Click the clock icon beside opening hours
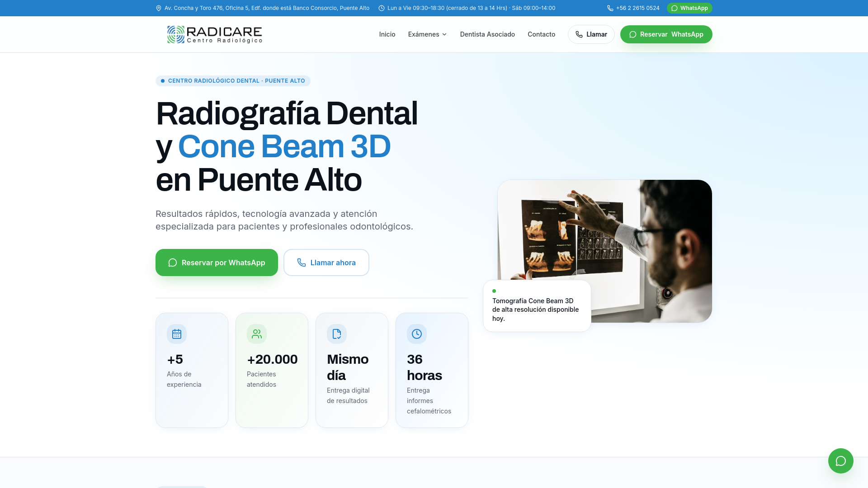The height and width of the screenshot is (488, 868). pos(382,8)
